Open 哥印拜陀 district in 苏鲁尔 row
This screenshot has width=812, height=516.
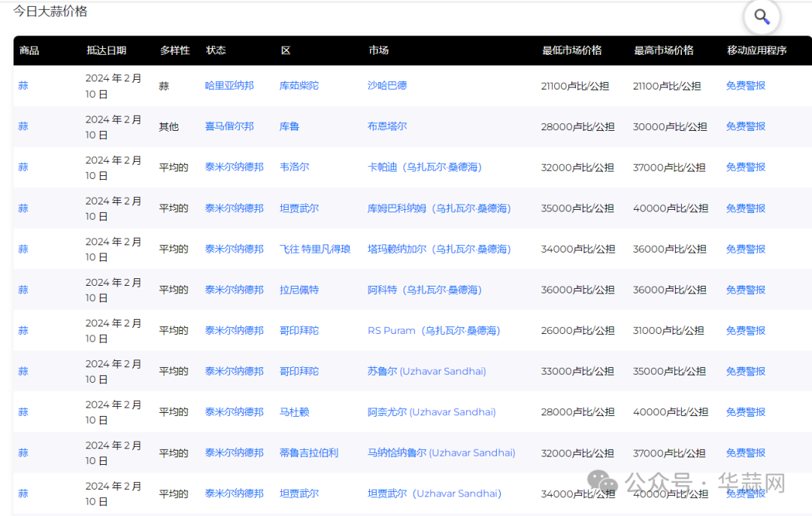298,372
